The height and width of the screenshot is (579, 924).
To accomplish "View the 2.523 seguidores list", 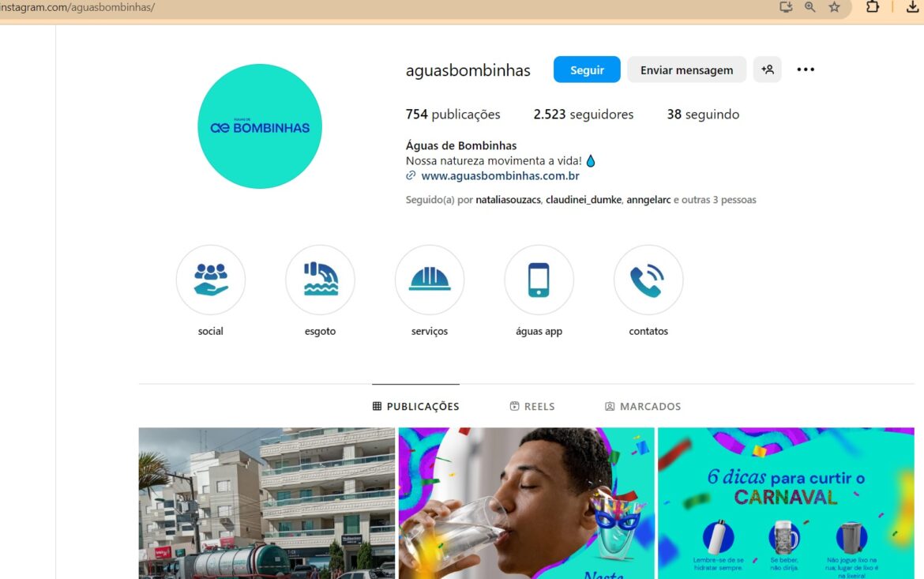I will coord(584,115).
